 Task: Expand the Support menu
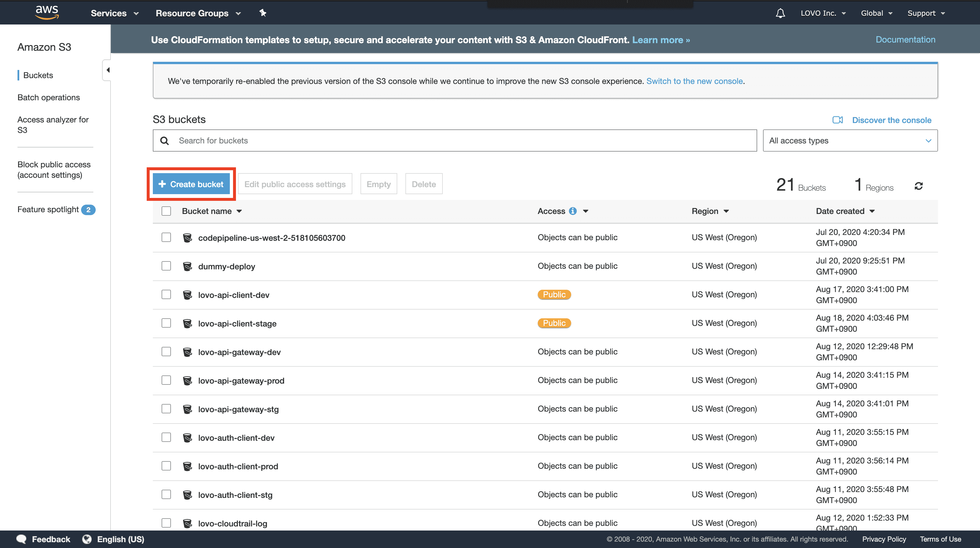926,13
